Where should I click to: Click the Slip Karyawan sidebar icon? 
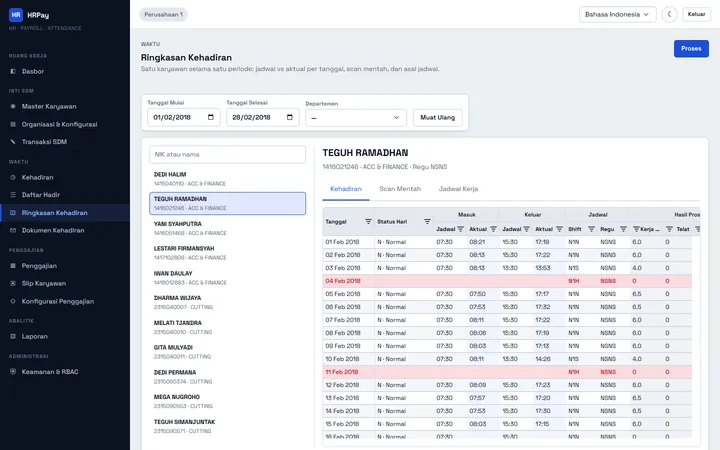(x=13, y=283)
